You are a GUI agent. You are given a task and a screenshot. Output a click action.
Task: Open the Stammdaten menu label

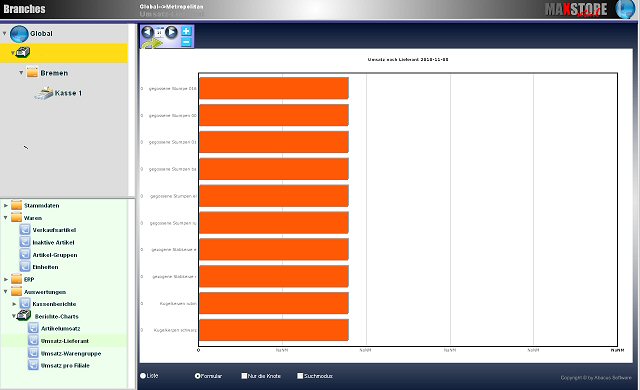pos(42,206)
